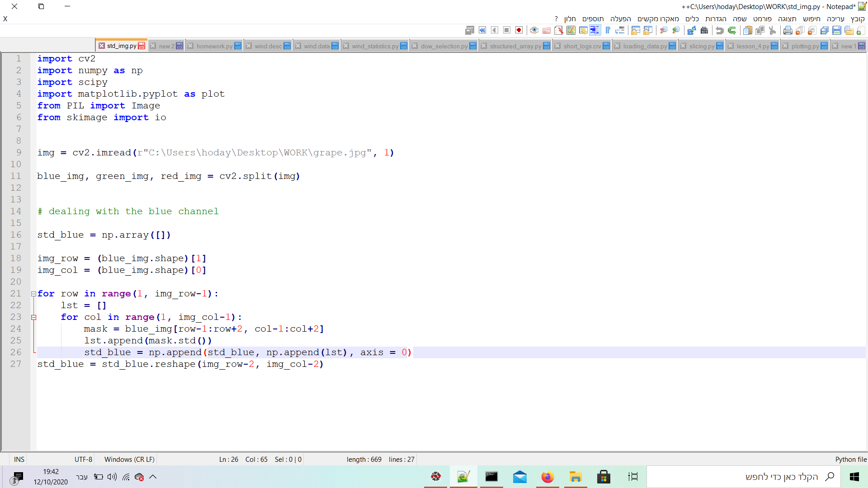The width and height of the screenshot is (868, 488).
Task: Play back the recorded macro
Action: (495, 30)
